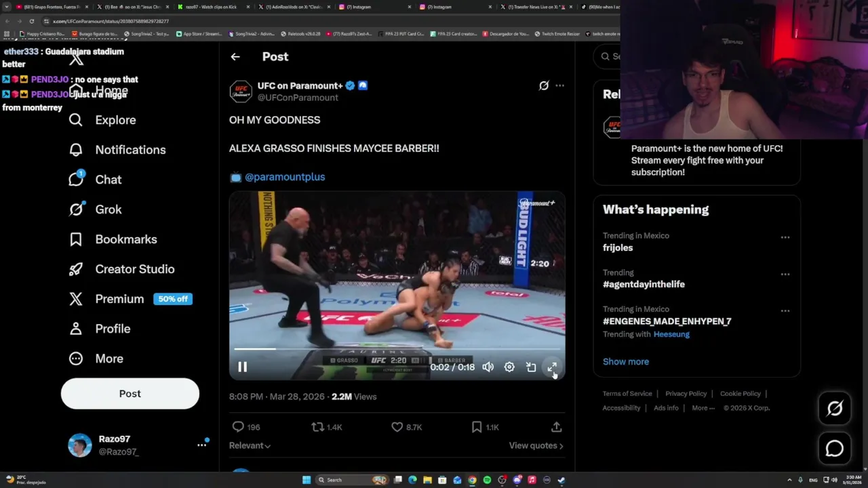The image size is (868, 488).
Task: Like the post showing 8.7K likes
Action: 407,427
